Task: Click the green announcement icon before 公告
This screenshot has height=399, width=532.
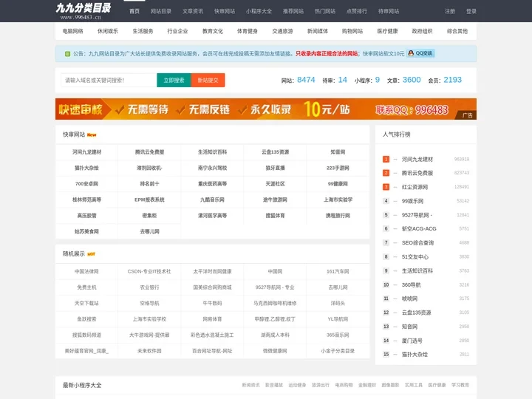Action: pos(67,54)
